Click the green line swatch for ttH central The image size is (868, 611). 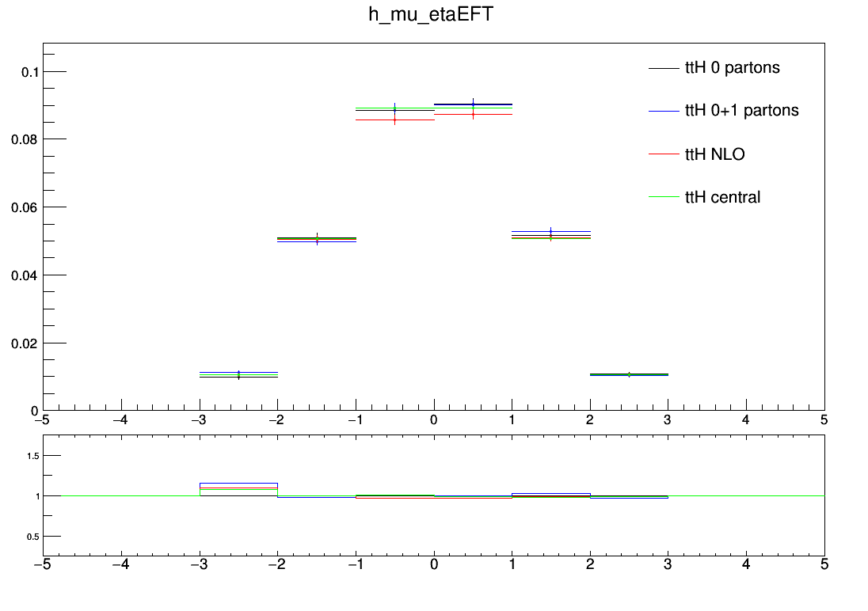(664, 197)
